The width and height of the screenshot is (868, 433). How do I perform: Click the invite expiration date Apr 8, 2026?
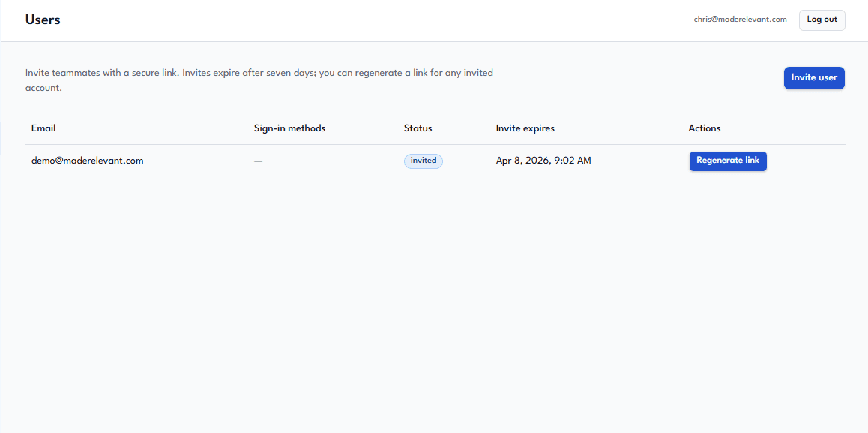click(521, 160)
